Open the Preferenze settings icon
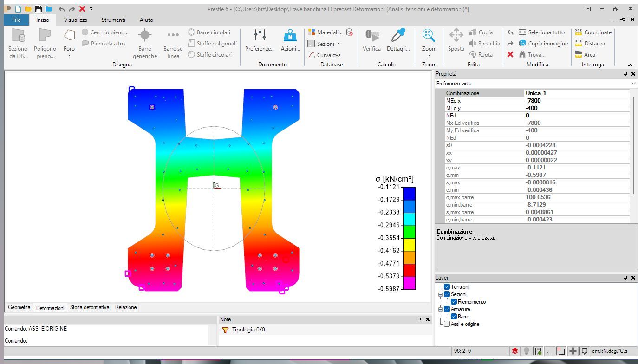The image size is (638, 364). 260,36
